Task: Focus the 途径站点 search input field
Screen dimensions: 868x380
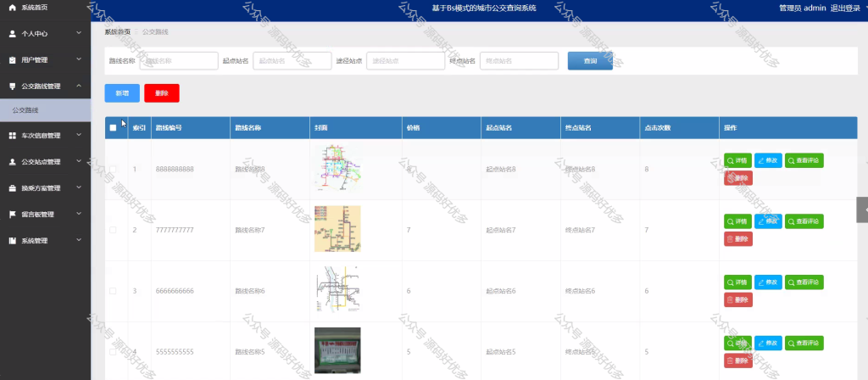Action: pos(406,61)
